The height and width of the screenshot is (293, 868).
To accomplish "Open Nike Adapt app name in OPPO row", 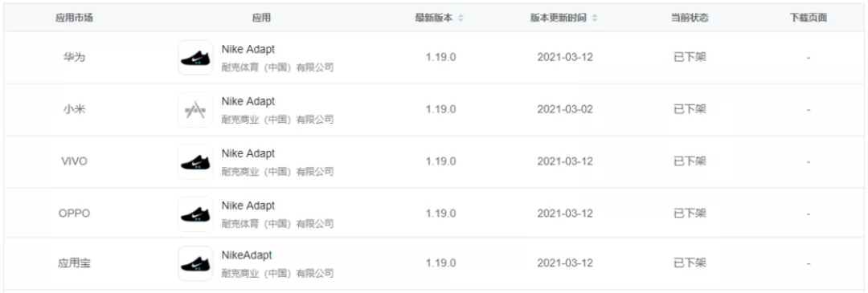I will point(248,206).
